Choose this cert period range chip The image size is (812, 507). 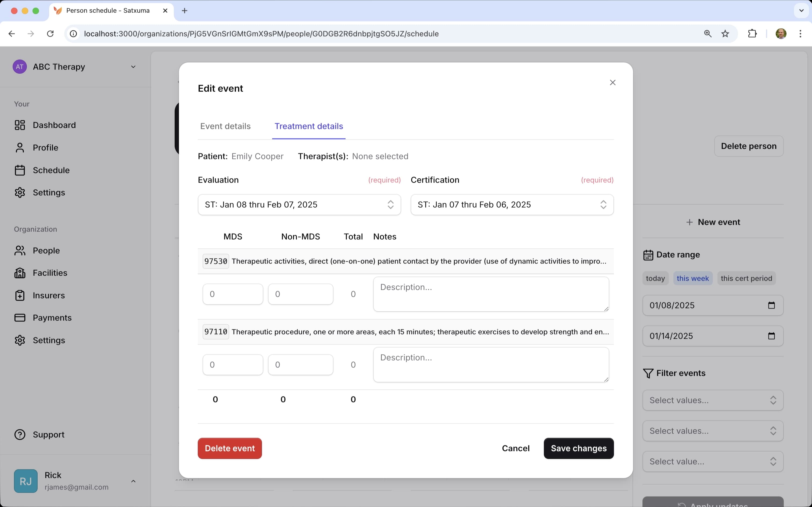tap(746, 278)
